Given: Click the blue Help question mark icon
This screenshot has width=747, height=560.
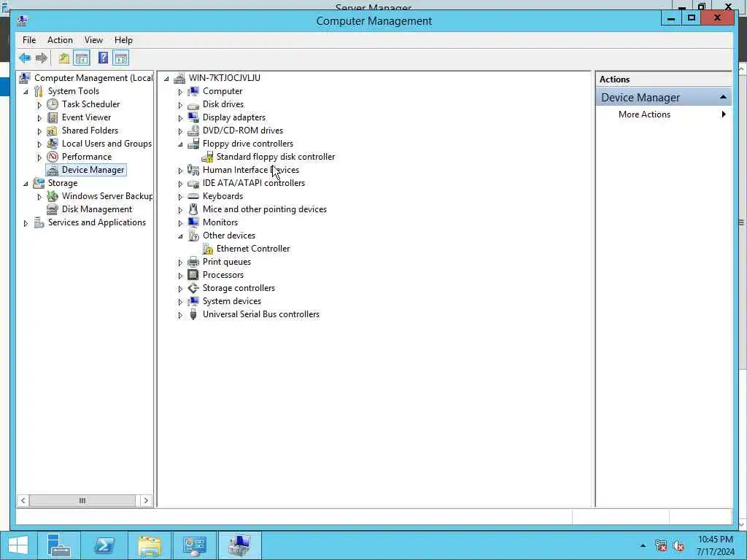Looking at the screenshot, I should coord(103,58).
